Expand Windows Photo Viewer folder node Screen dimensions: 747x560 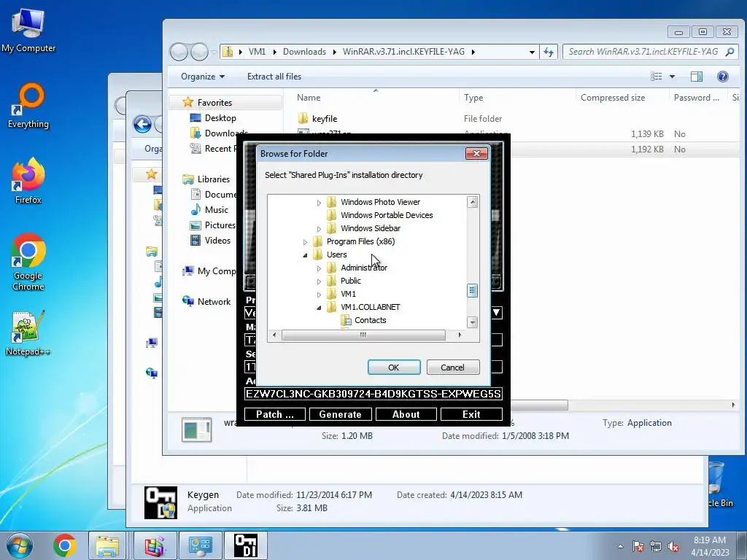pyautogui.click(x=319, y=203)
